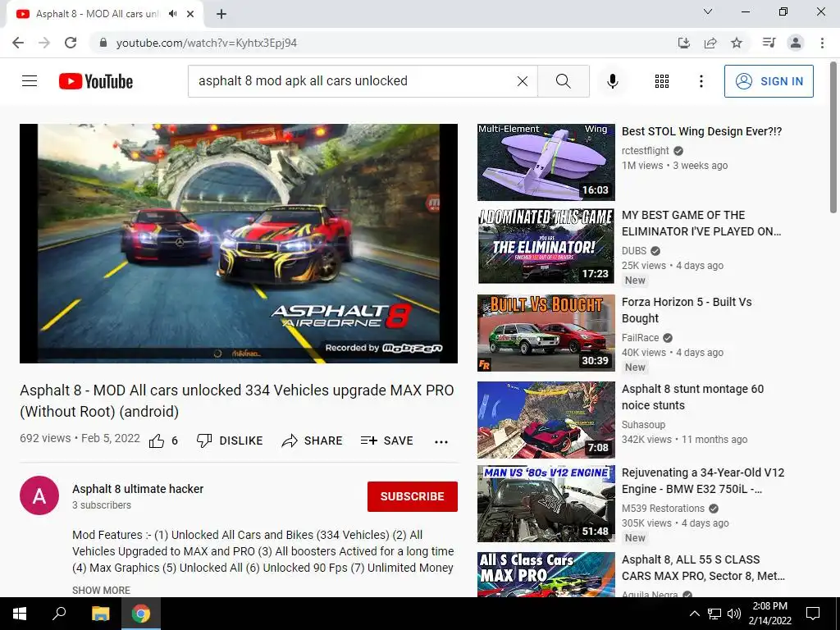Go forward with browser forward arrow

[44, 43]
